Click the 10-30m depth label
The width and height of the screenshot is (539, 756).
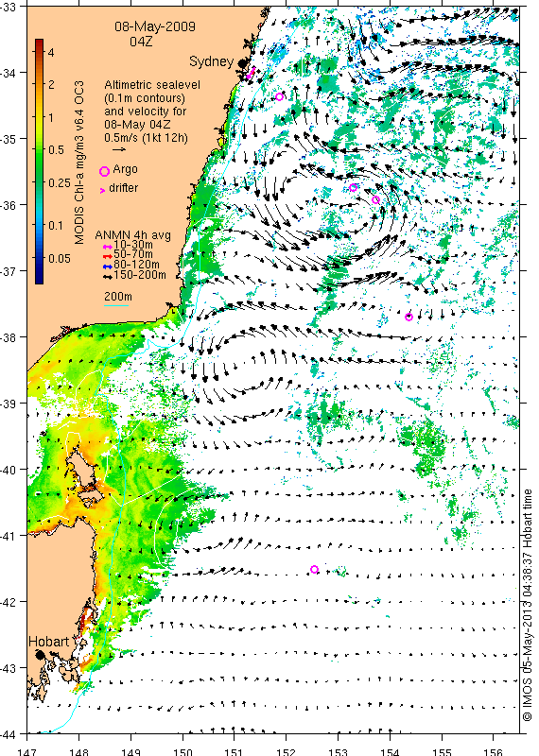tap(133, 246)
